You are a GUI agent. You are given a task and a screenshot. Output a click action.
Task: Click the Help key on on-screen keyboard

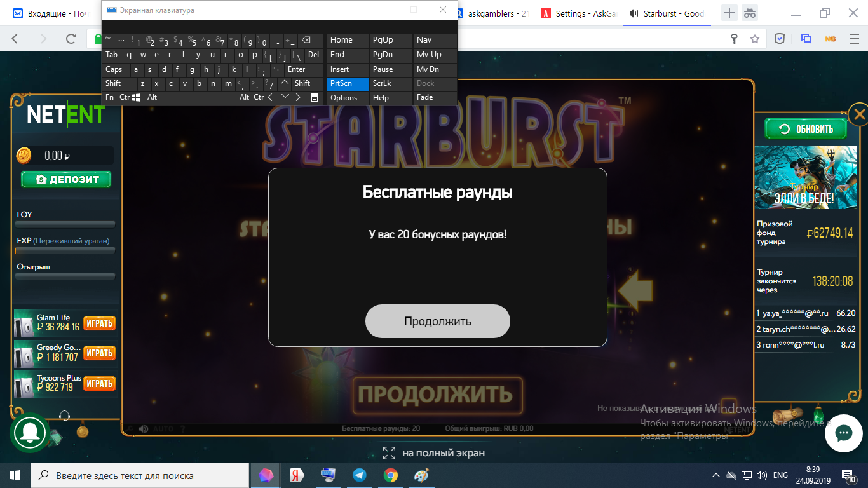point(391,98)
